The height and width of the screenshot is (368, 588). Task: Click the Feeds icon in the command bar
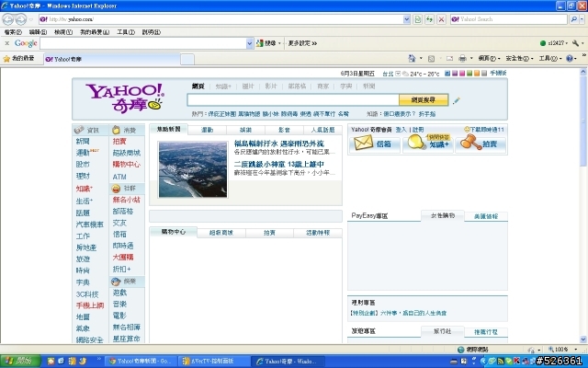click(x=431, y=58)
